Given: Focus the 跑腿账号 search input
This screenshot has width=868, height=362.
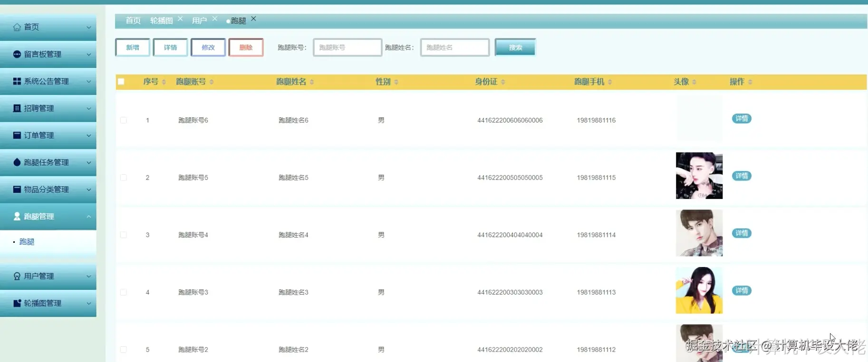Looking at the screenshot, I should point(347,48).
